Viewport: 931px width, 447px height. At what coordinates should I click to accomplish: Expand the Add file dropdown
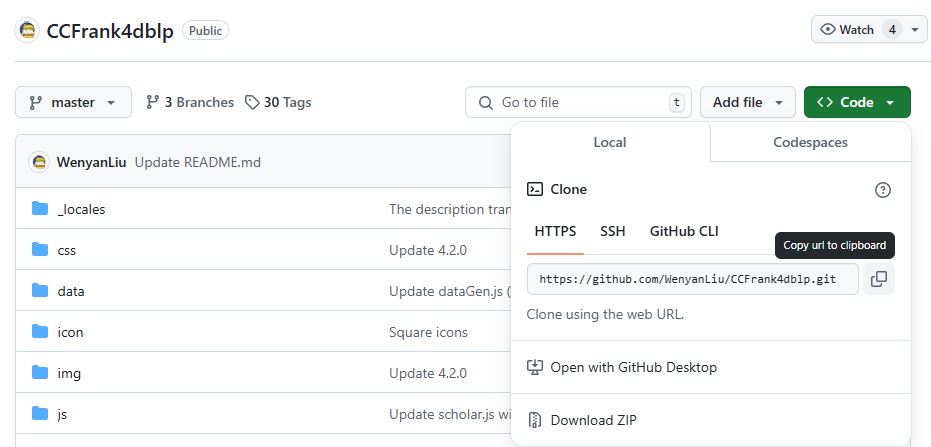(x=748, y=102)
